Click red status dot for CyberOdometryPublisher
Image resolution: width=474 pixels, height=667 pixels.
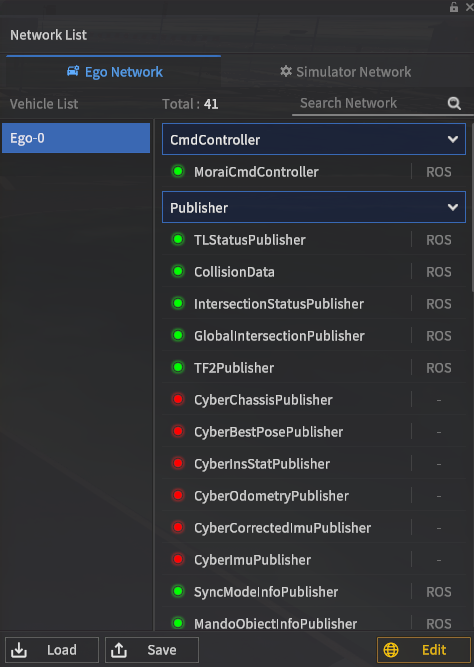178,495
